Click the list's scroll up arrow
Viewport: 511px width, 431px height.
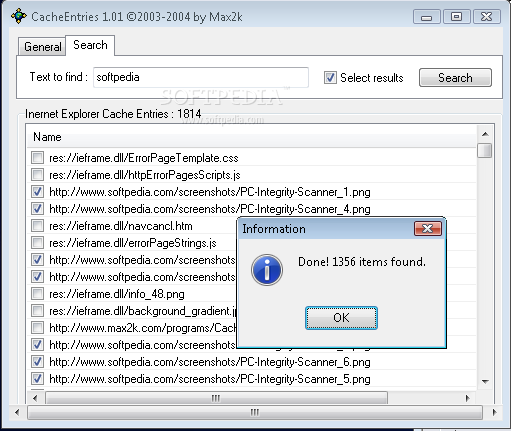pos(485,134)
